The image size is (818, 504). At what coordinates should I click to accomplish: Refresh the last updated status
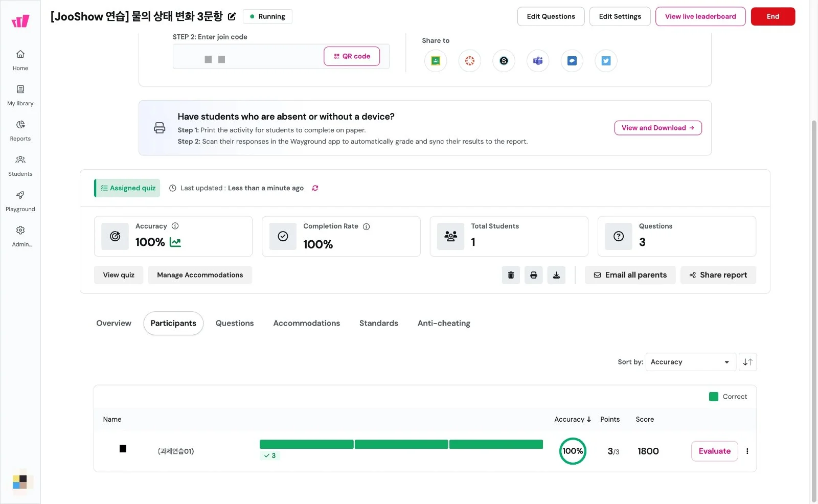(315, 188)
